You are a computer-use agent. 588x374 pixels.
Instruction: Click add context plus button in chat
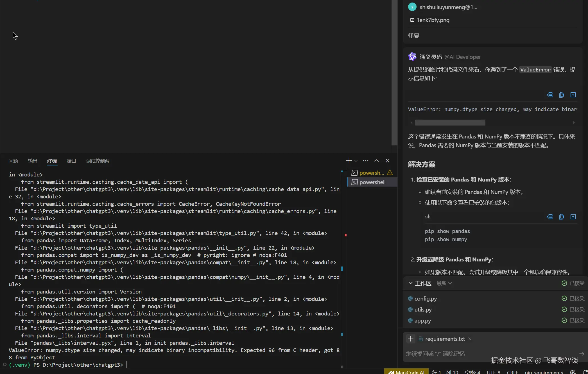[411, 339]
